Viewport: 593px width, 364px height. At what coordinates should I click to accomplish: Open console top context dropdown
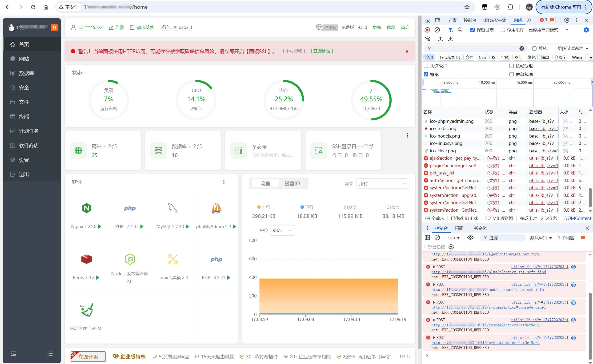click(x=453, y=237)
